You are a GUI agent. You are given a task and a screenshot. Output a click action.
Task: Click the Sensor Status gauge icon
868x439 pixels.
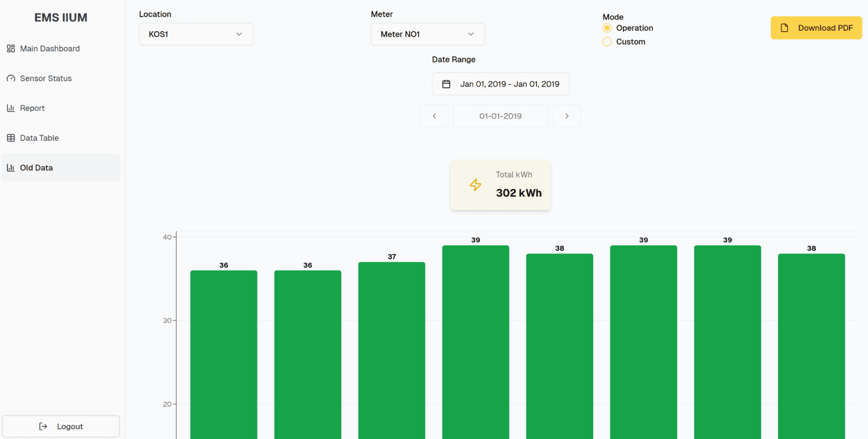pyautogui.click(x=11, y=78)
